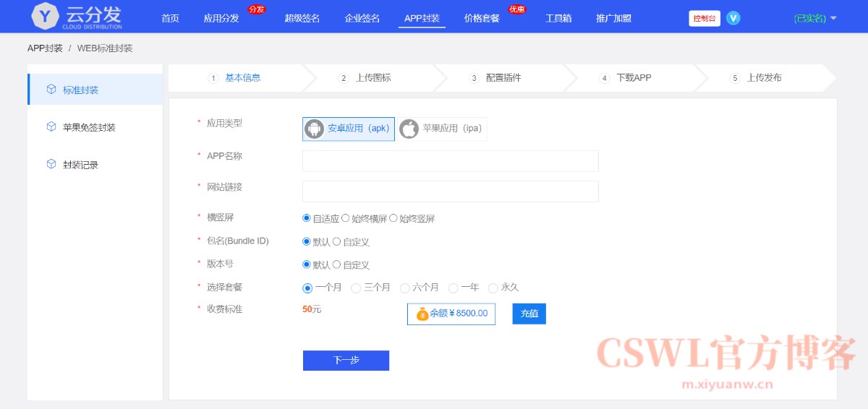Expand the 已实名 account dropdown arrow

(x=833, y=18)
